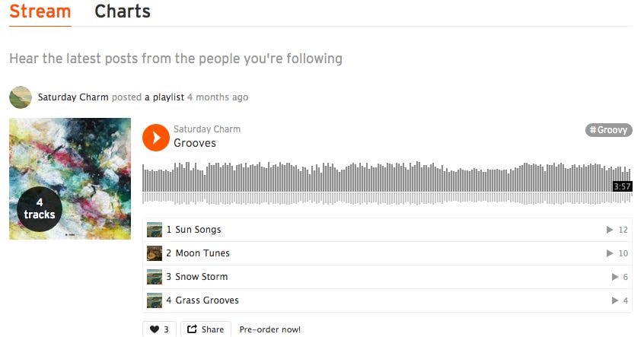Select the Grass Grooves track thumbnail
Image resolution: width=644 pixels, height=337 pixels.
coord(155,300)
